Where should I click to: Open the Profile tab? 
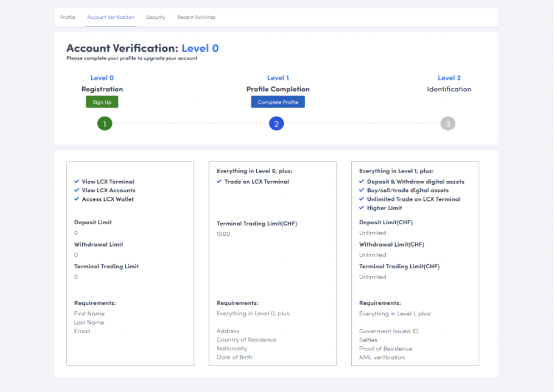pos(68,17)
